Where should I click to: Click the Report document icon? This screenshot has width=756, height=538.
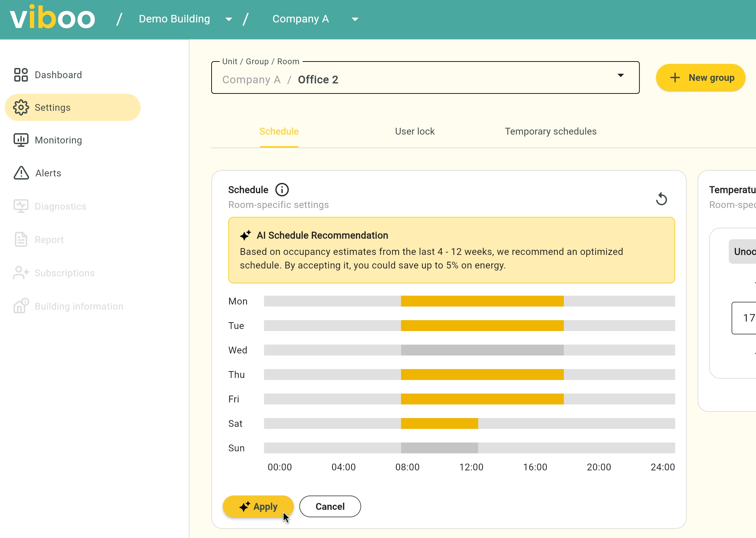pyautogui.click(x=21, y=240)
